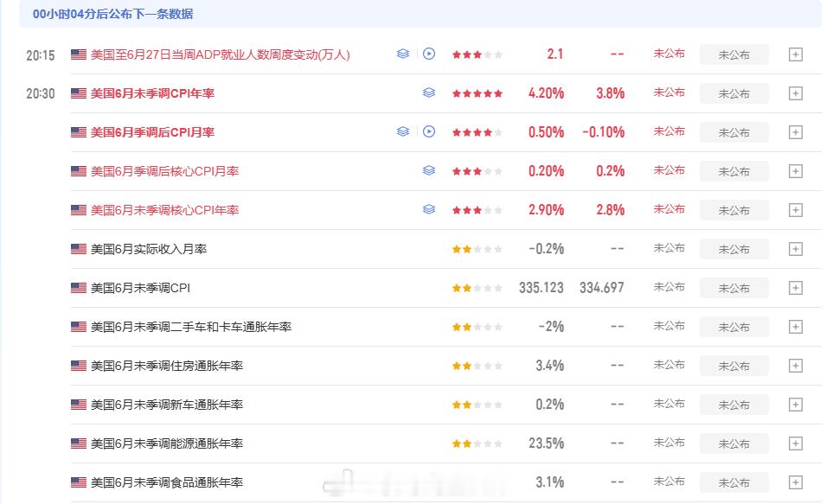The width and height of the screenshot is (839, 504).
Task: Open layers icon for 季调后CPI月率 row
Action: tap(403, 131)
